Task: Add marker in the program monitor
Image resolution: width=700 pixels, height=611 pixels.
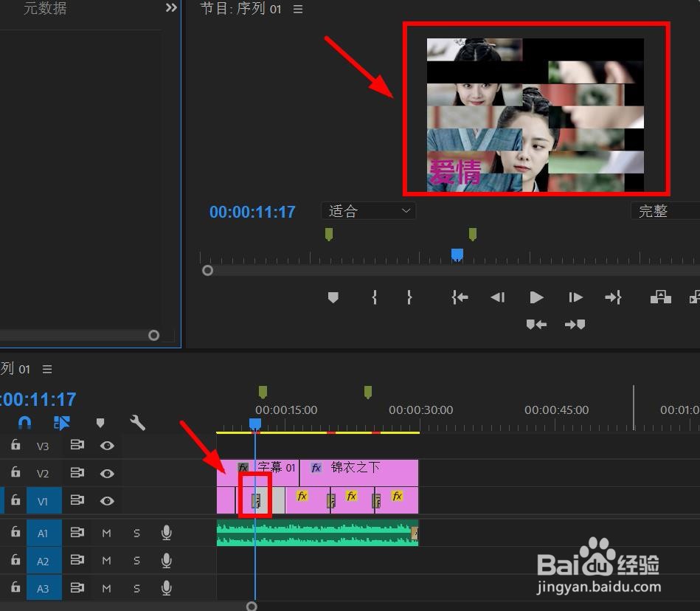Action: (x=333, y=297)
